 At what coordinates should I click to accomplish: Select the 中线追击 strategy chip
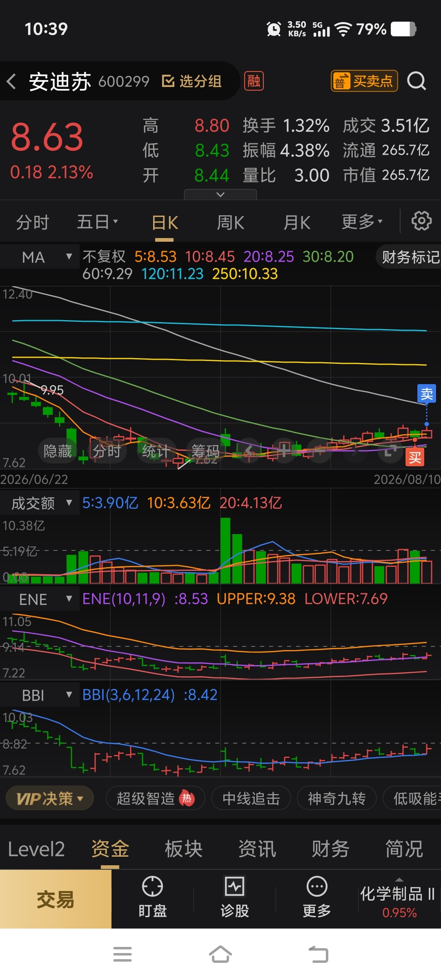tap(251, 798)
